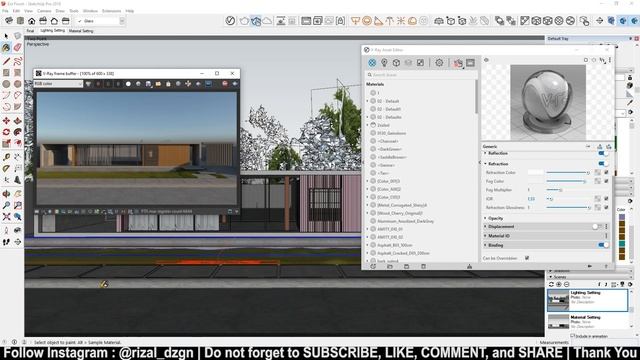Toggle the Refraction switch

[603, 163]
